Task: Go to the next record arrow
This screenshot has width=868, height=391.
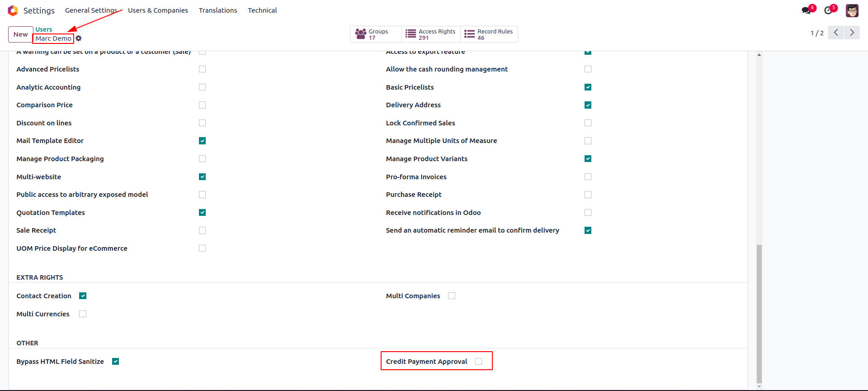Action: pos(852,33)
